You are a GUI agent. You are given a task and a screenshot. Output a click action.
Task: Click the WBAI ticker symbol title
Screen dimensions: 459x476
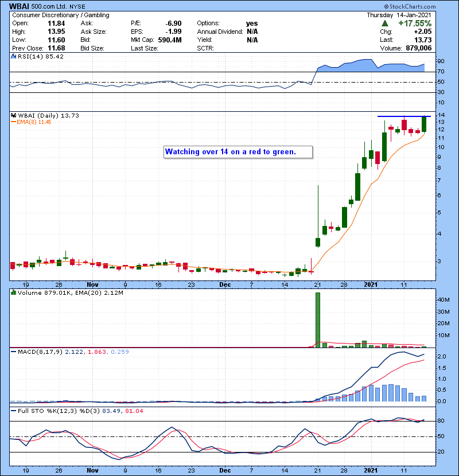click(19, 6)
